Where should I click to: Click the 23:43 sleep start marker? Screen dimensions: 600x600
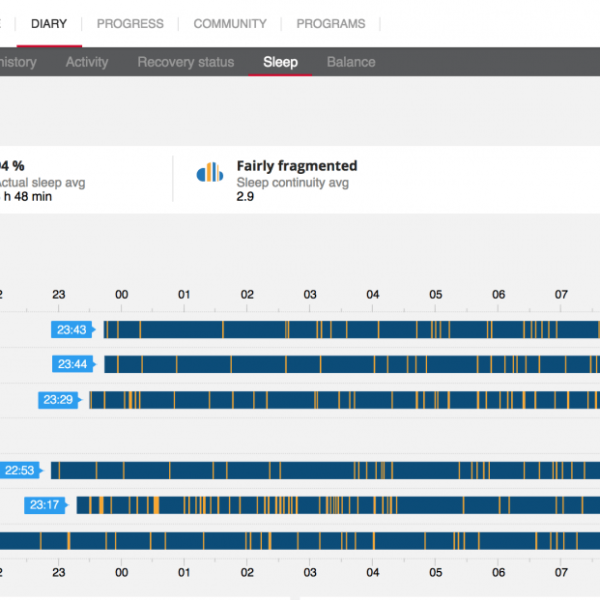pos(73,329)
